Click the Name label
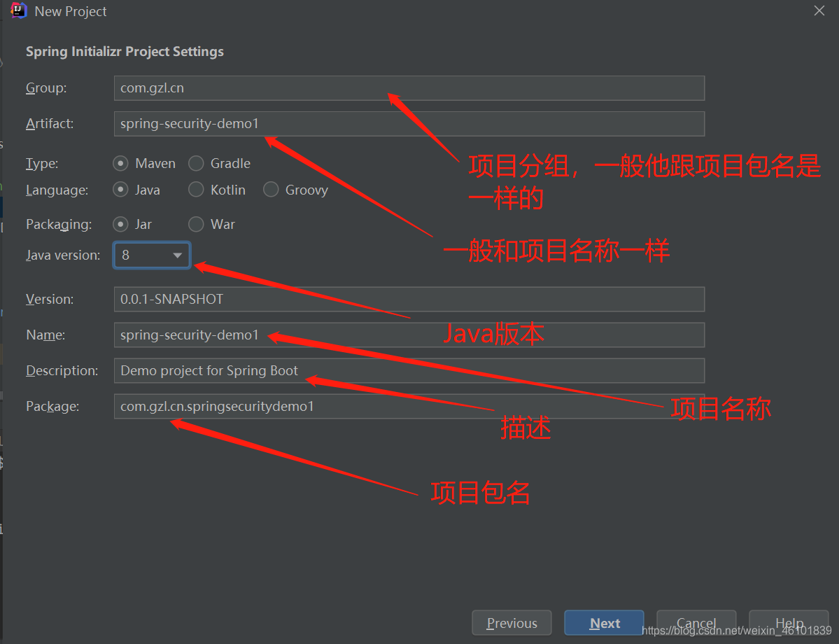Image resolution: width=839 pixels, height=644 pixels. click(45, 335)
